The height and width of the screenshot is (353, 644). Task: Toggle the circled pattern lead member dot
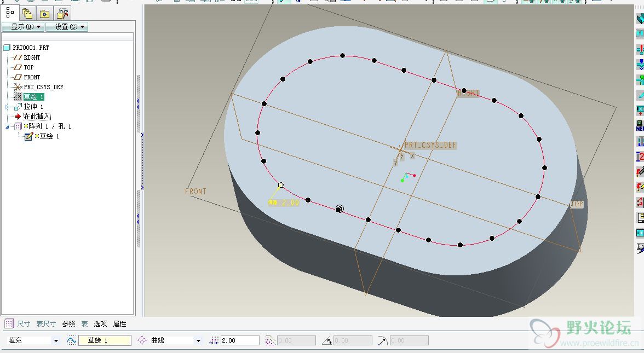click(x=340, y=209)
